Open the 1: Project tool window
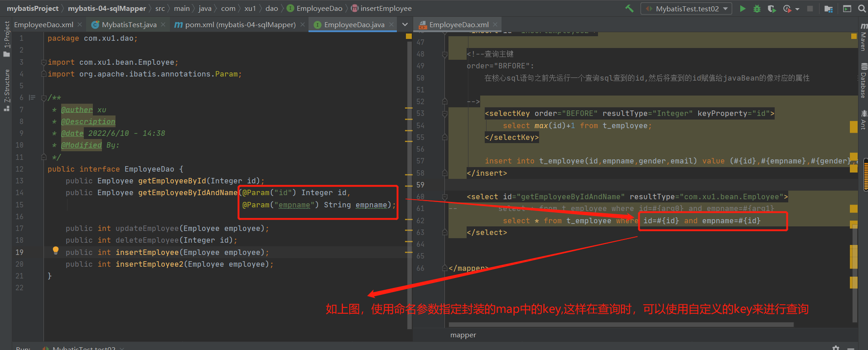The height and width of the screenshot is (350, 868). 6,39
